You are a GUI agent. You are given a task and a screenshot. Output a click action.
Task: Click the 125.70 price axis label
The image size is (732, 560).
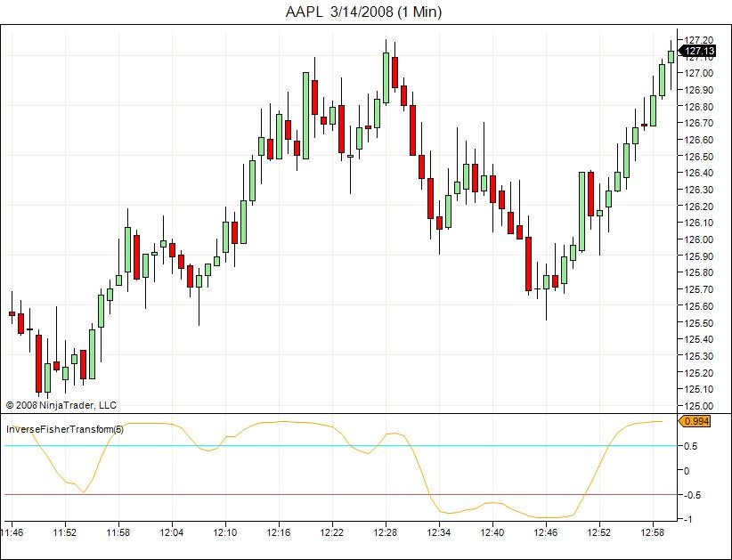[x=698, y=290]
